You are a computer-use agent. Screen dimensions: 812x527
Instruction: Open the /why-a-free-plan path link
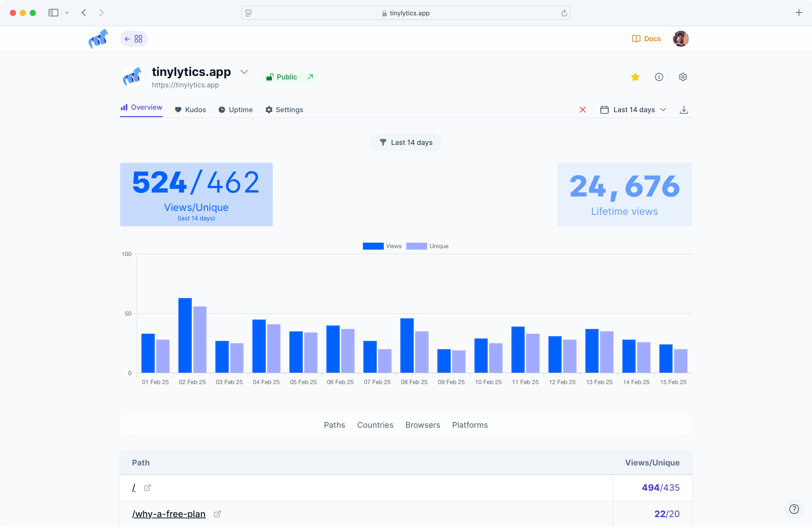click(169, 514)
